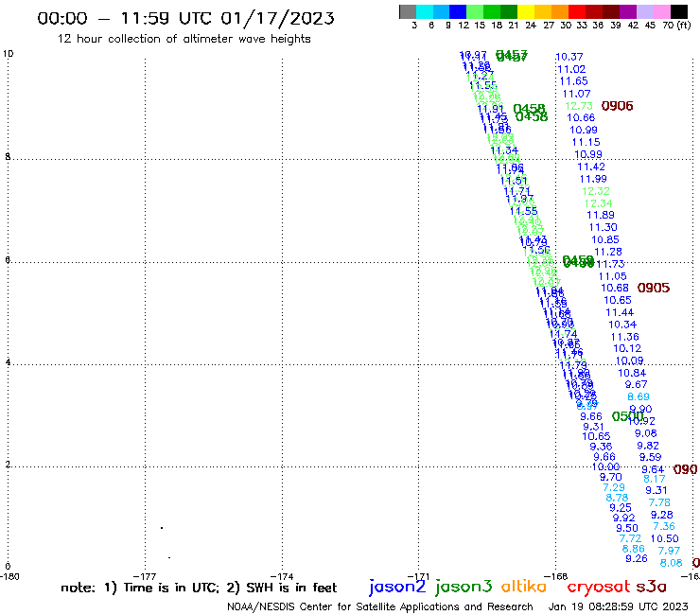Click the 12.73 wave height value

[x=579, y=106]
